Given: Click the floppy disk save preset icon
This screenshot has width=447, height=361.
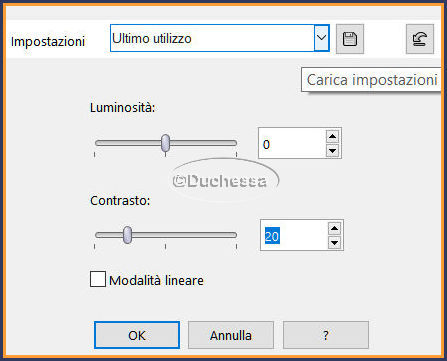Looking at the screenshot, I should (x=350, y=39).
